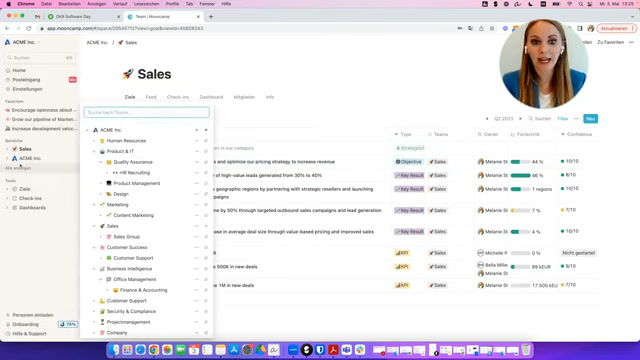Collapse the Office Management team node
The width and height of the screenshot is (640, 360).
pyautogui.click(x=101, y=280)
